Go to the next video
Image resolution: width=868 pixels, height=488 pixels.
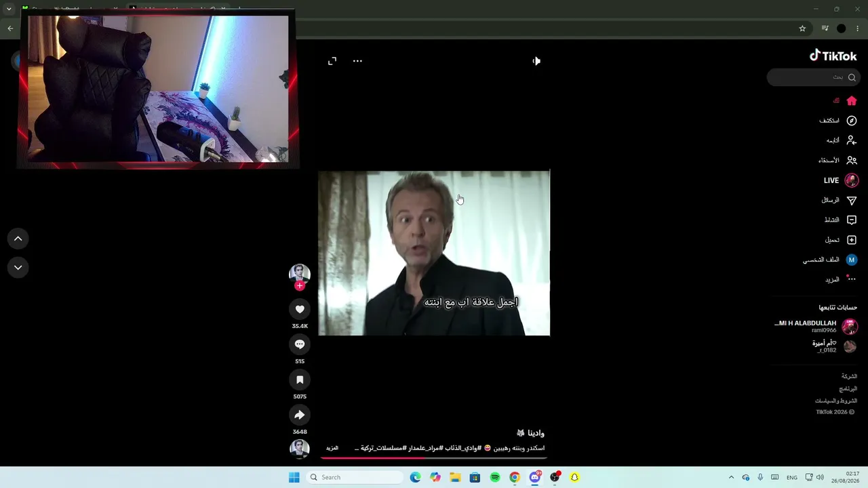point(18,268)
